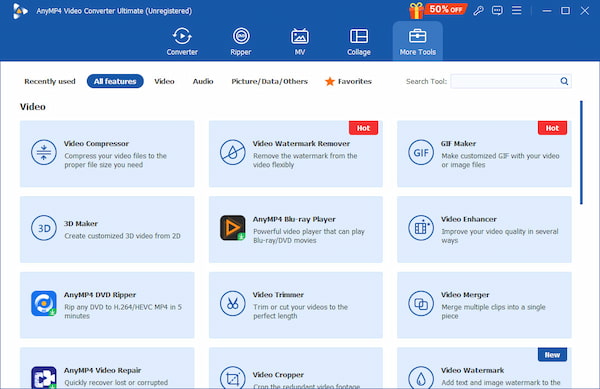Click the AnyMP4 Blu-ray Player title
600x389 pixels.
pos(294,219)
